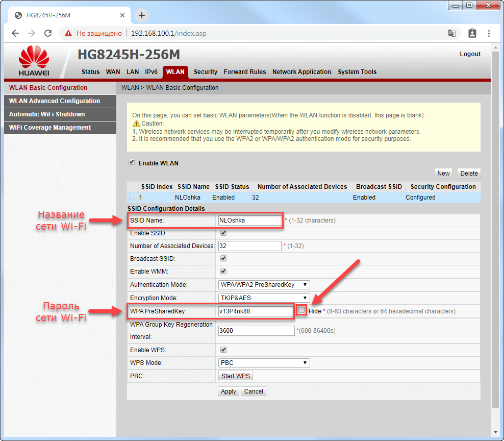The image size is (504, 441).
Task: Click the Apply button
Action: 228,391
